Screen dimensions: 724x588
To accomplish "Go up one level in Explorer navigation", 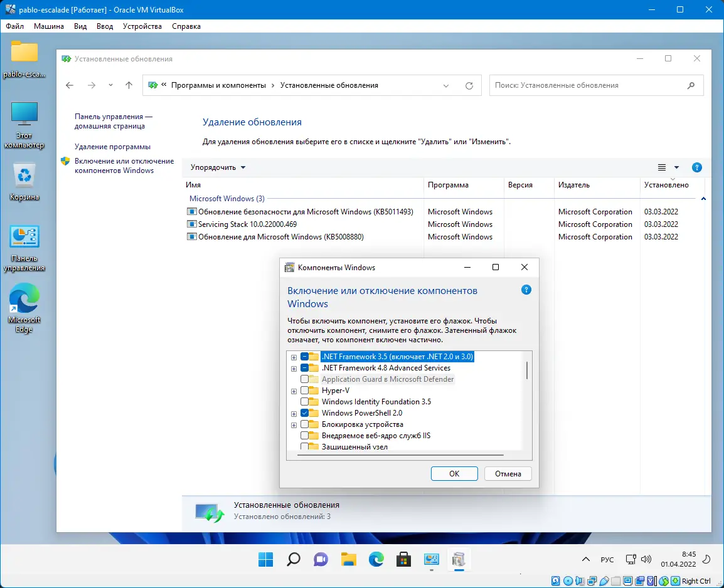I will pos(129,85).
